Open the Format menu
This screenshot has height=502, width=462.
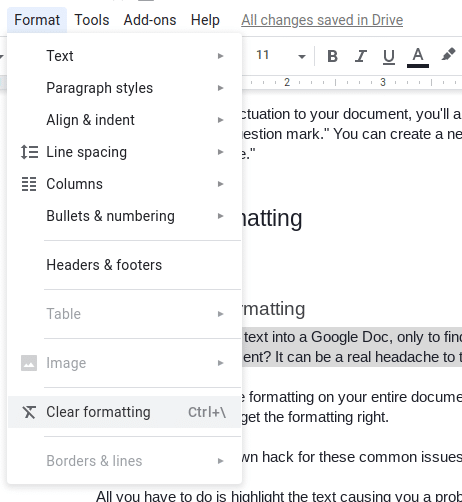click(x=37, y=20)
